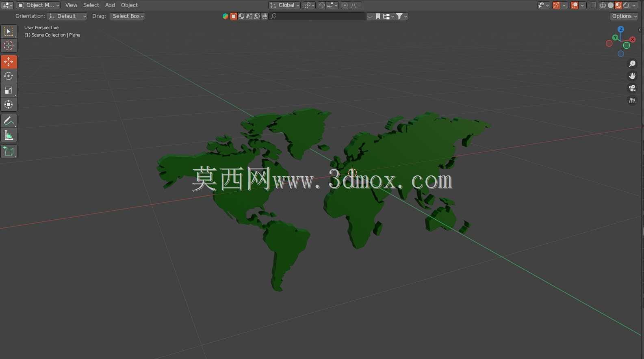Click the sidebar collapse arrow at the viewport edge
Image resolution: width=644 pixels, height=359 pixels.
tap(640, 30)
